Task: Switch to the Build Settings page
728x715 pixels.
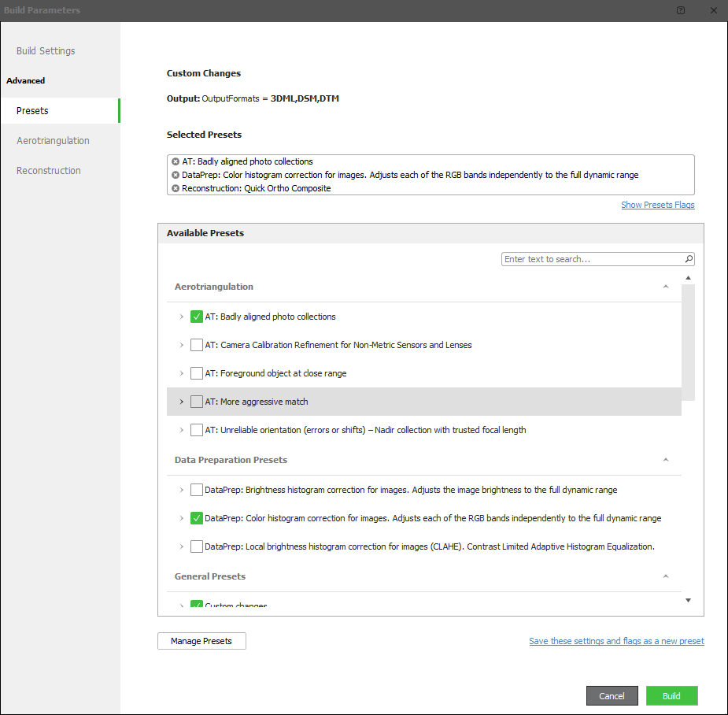Action: click(x=45, y=50)
